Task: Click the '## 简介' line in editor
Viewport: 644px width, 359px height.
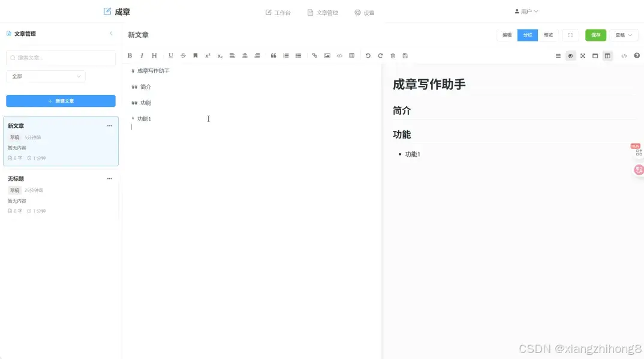Action: click(142, 87)
